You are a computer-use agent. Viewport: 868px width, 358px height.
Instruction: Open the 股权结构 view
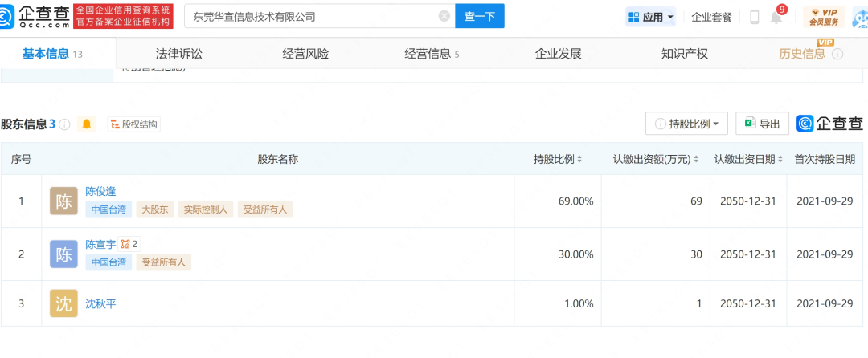[133, 124]
